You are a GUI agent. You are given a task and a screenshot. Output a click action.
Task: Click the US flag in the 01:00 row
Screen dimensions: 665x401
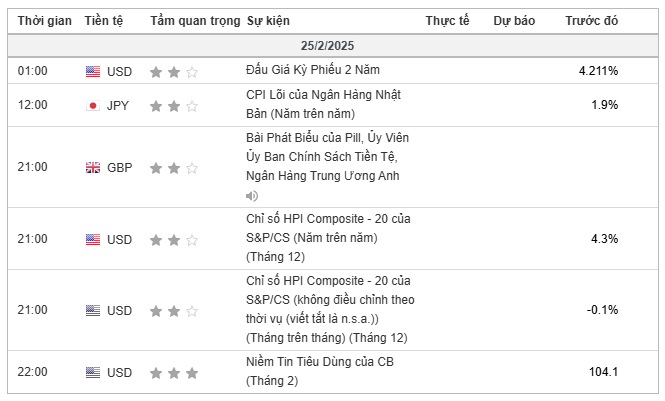click(x=93, y=71)
